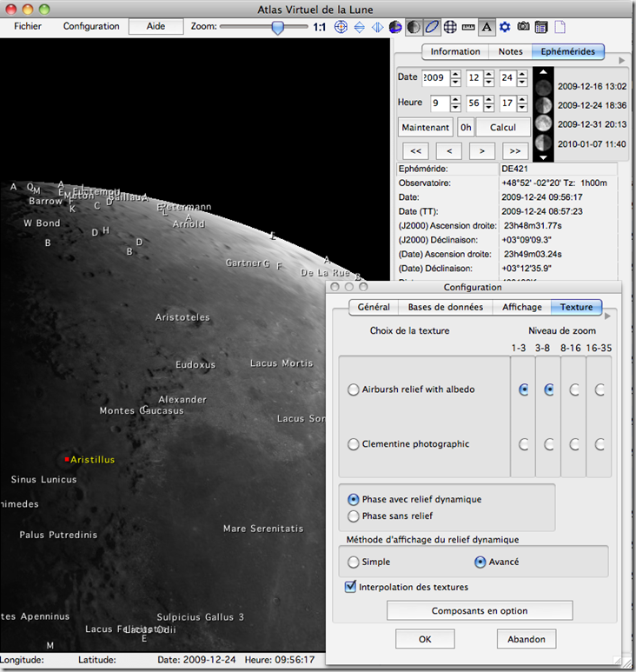The width and height of the screenshot is (636, 672).
Task: Select Clementine texture for zoom level 3-8
Action: [548, 444]
